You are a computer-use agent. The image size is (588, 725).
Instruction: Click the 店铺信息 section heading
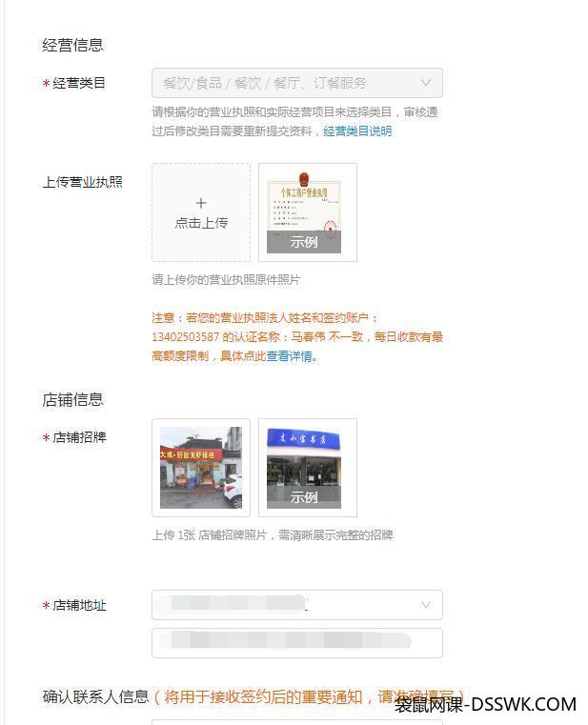click(x=72, y=399)
